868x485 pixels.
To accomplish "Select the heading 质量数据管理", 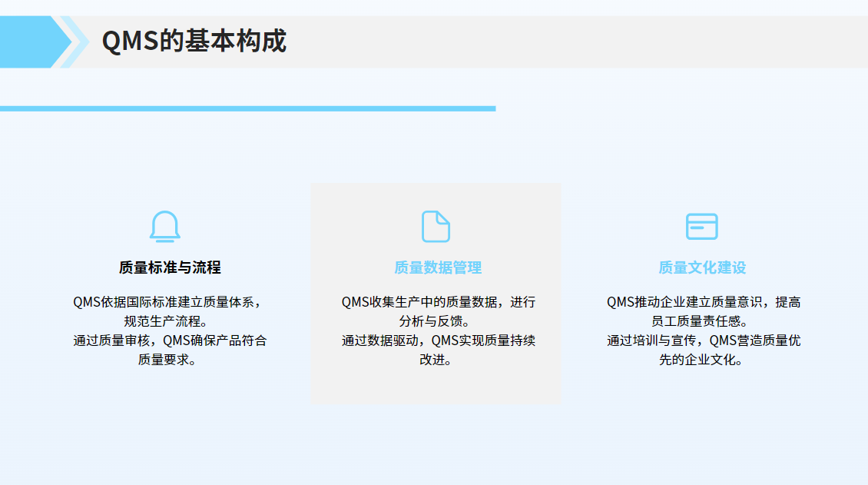I will tap(438, 267).
